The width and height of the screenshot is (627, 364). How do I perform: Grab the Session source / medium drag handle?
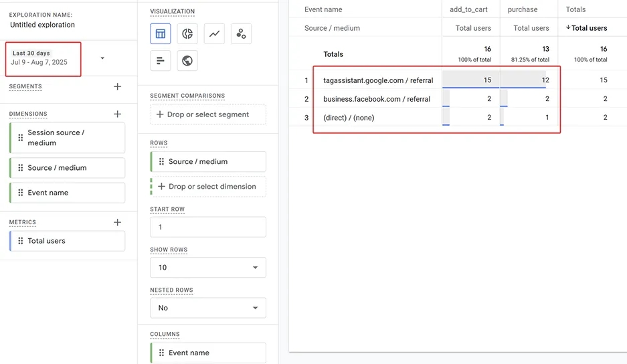pos(20,138)
